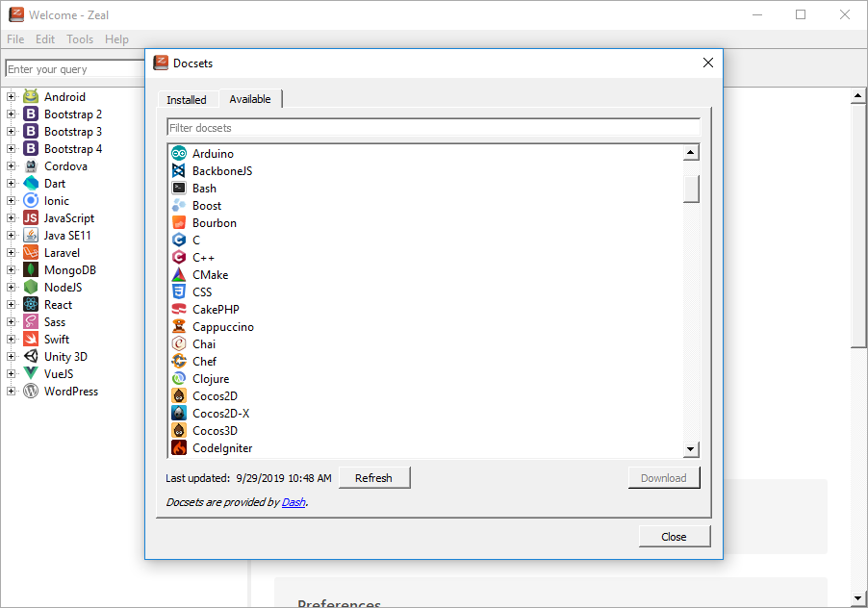Image resolution: width=868 pixels, height=608 pixels.
Task: Click the Download button
Action: 664,477
